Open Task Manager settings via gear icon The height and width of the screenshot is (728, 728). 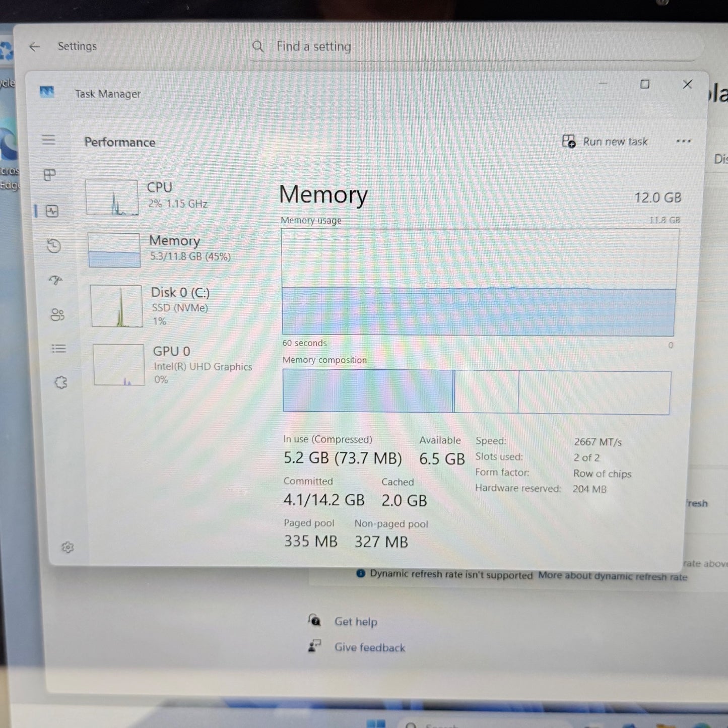tap(68, 548)
